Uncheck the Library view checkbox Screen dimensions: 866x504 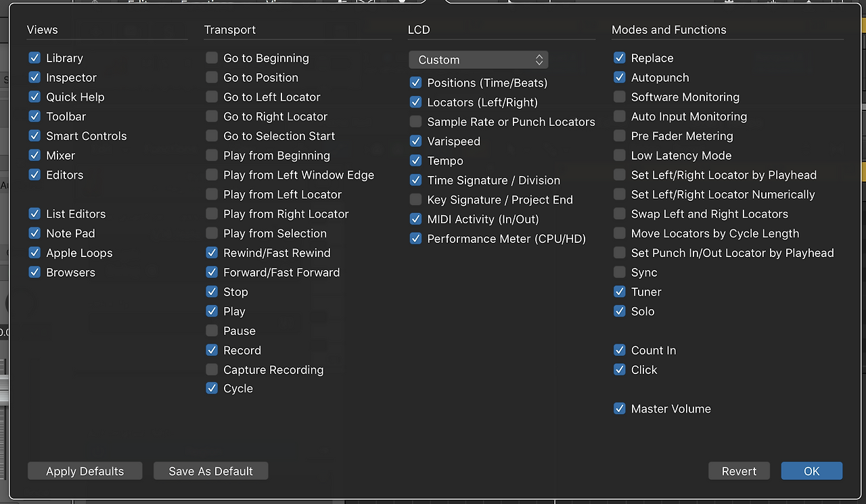[35, 58]
